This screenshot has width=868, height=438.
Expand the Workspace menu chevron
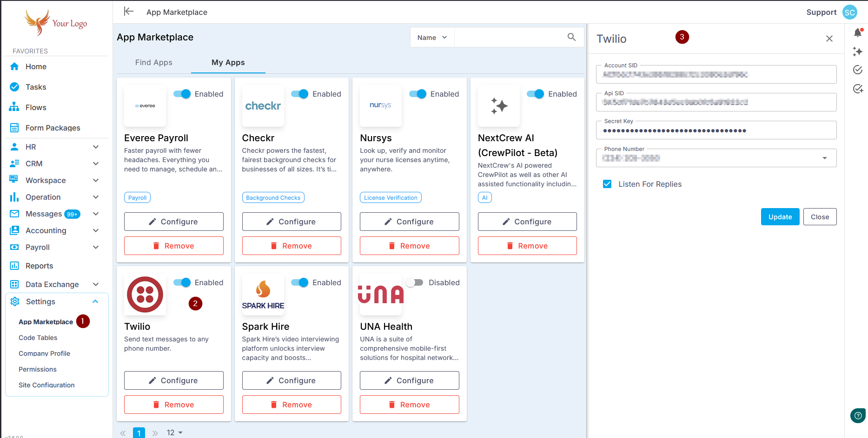click(x=96, y=180)
